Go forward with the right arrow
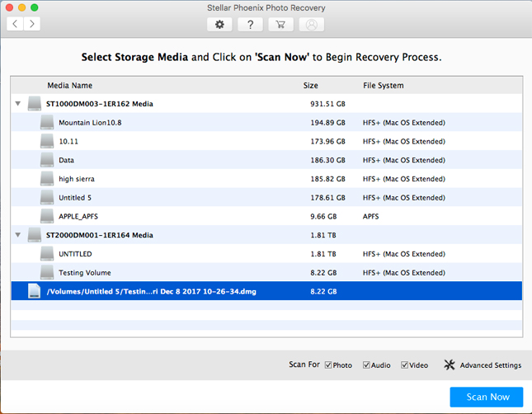Viewport: 532px width, 414px height. point(32,24)
